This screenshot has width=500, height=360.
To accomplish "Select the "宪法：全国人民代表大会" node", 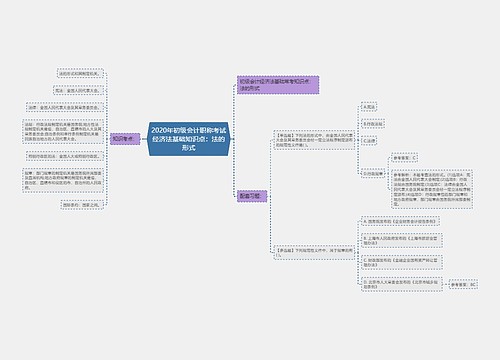I will (78, 90).
